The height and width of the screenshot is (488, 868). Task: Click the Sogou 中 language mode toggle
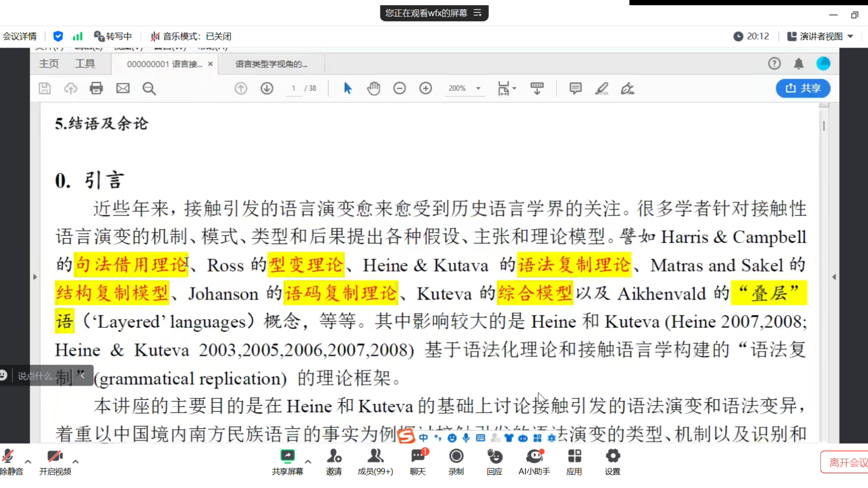[x=423, y=438]
